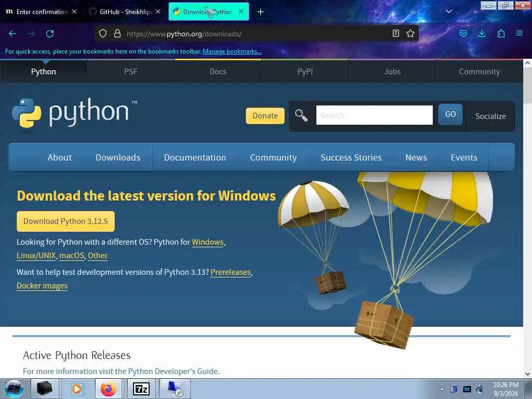
Task: Open a new tab with plus button
Action: click(261, 12)
